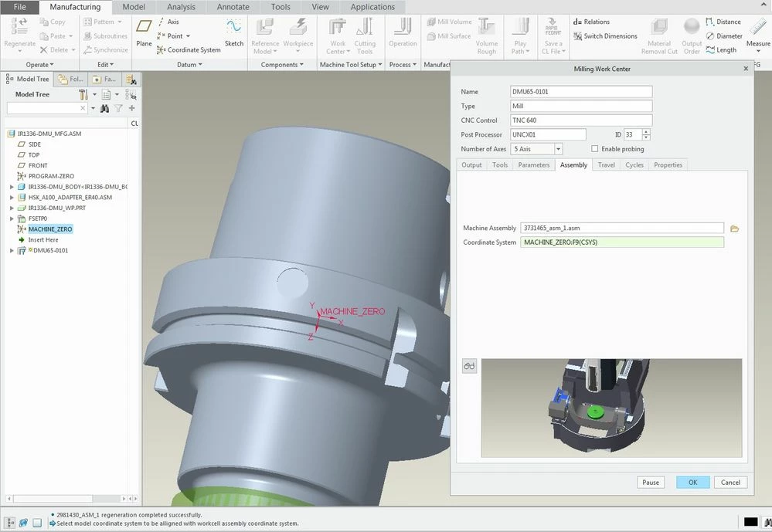Increase the ID stepper value
This screenshot has height=532, width=772.
click(646, 131)
